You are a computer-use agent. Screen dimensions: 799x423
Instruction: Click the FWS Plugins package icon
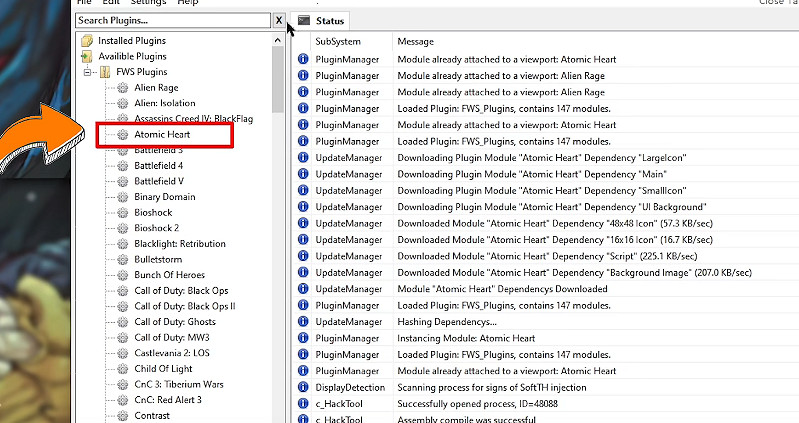tap(105, 72)
